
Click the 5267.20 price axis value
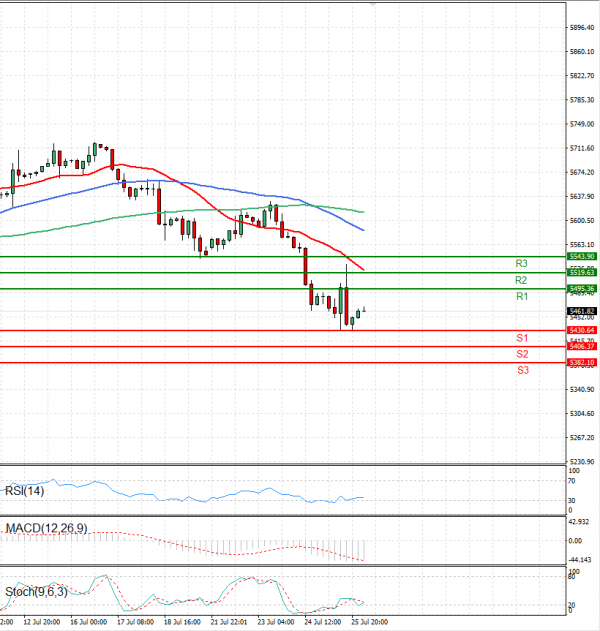582,437
